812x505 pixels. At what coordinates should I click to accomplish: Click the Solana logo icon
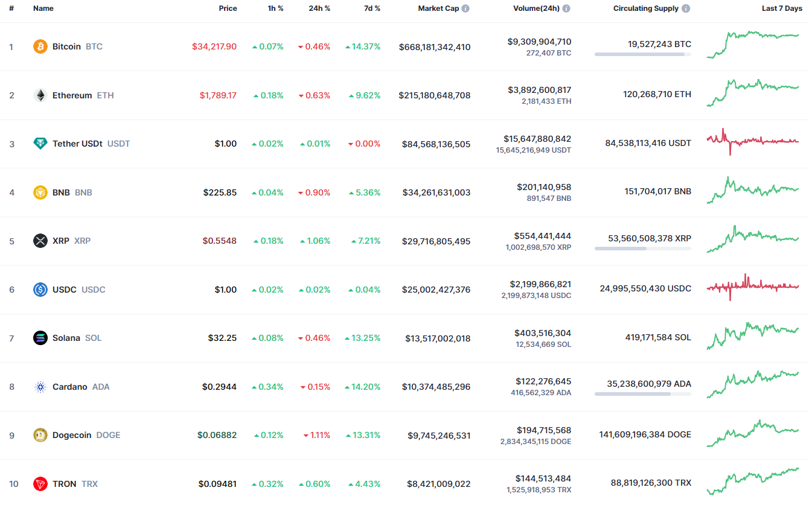click(40, 338)
